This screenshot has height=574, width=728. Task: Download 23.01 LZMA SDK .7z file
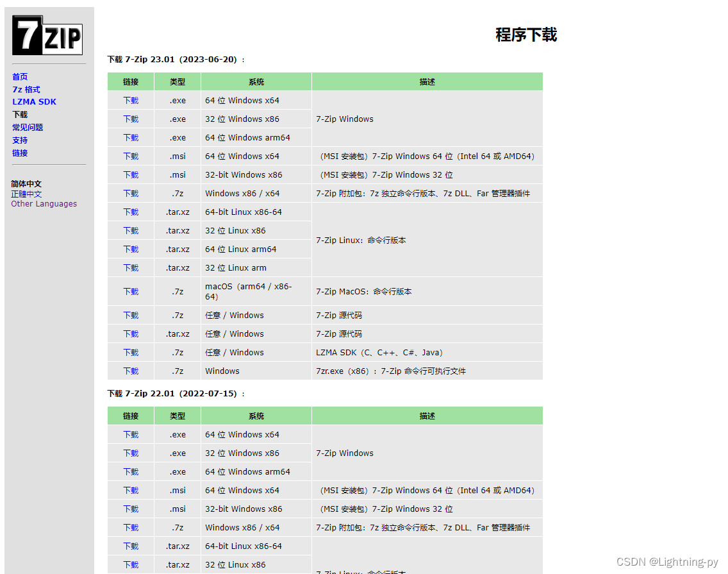point(131,352)
